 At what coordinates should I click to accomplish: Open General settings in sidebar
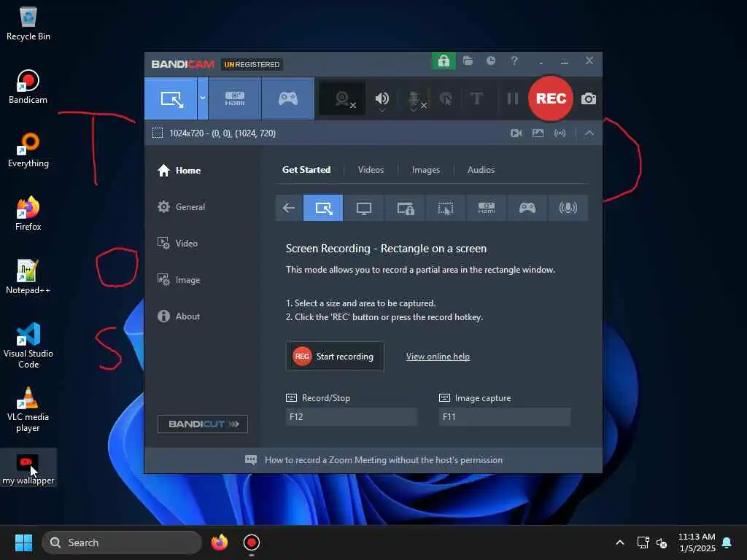coord(182,206)
